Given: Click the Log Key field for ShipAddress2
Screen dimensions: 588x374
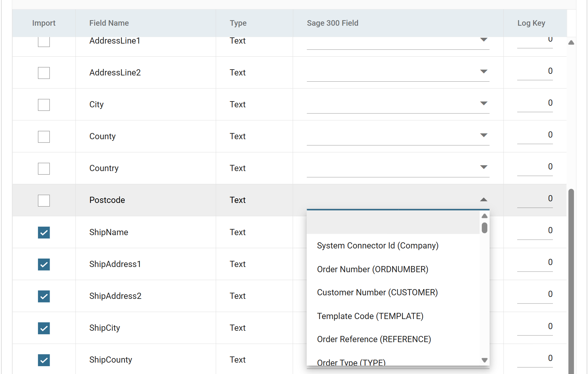Looking at the screenshot, I should click(x=535, y=294).
